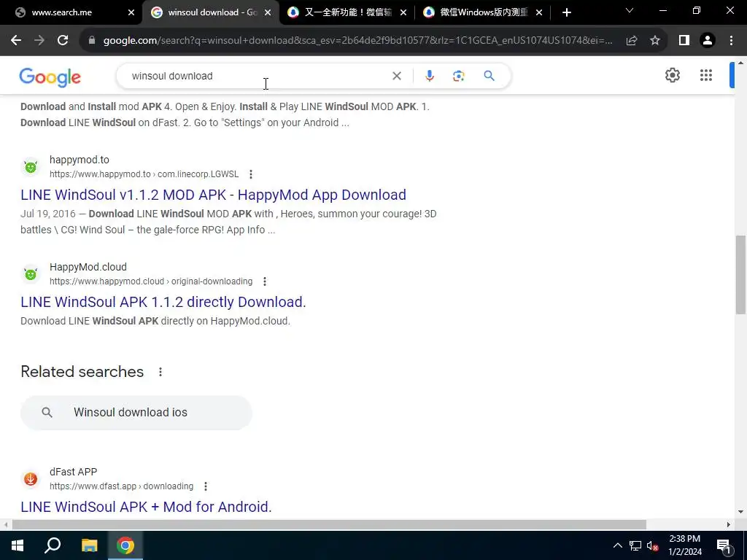Clear the search box with X
Screen dimensions: 747x560
(x=396, y=76)
